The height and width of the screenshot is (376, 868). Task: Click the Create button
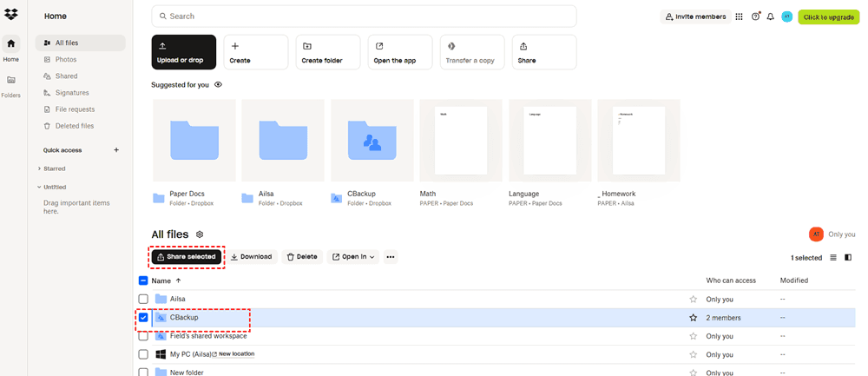click(x=256, y=52)
